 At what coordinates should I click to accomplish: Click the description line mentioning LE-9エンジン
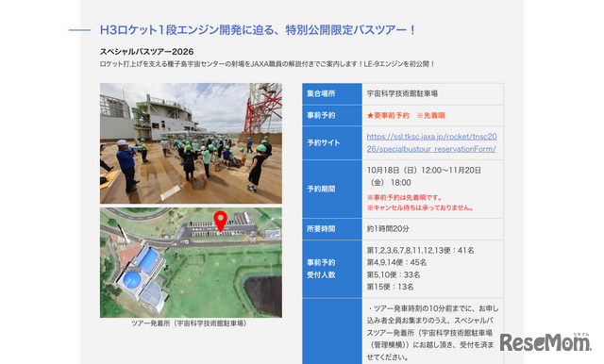tap(267, 64)
